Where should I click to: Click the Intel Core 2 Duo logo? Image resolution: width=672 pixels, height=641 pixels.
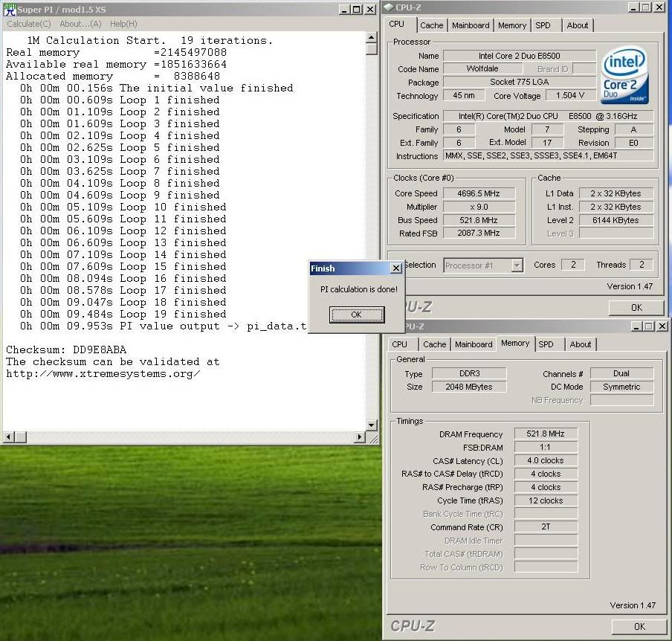pyautogui.click(x=625, y=77)
